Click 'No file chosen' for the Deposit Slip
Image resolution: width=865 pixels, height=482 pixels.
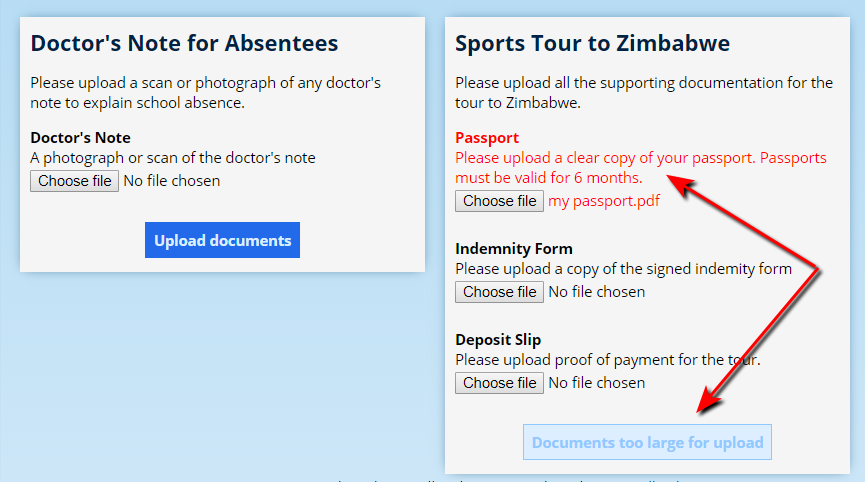(596, 383)
